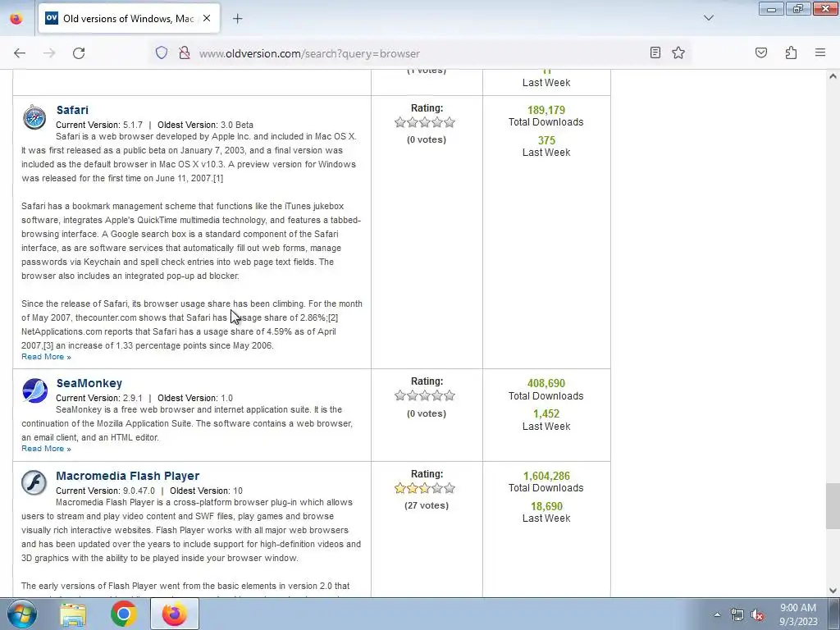This screenshot has height=630, width=840.
Task: Bookmark this page with star icon
Action: click(678, 52)
